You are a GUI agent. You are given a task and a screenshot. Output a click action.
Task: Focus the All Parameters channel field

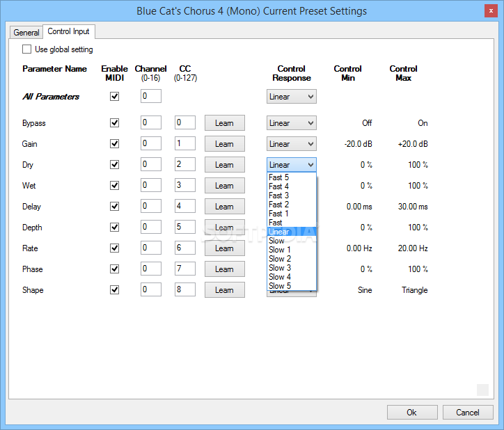click(x=151, y=96)
